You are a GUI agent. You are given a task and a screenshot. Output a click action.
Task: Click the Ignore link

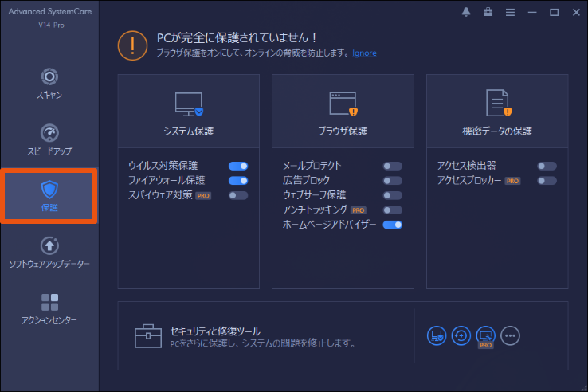click(x=364, y=53)
